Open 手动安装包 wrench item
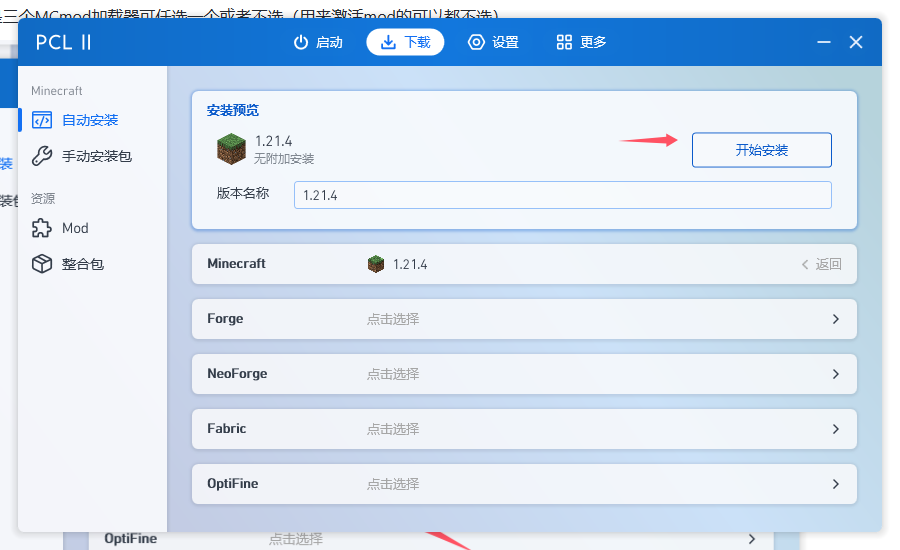Image resolution: width=900 pixels, height=550 pixels. click(95, 156)
